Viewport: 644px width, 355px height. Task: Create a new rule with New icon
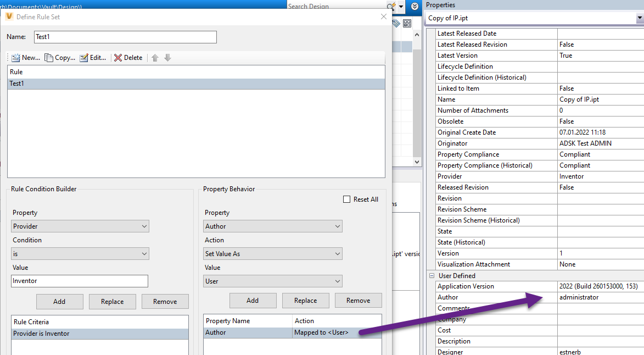[x=24, y=57]
